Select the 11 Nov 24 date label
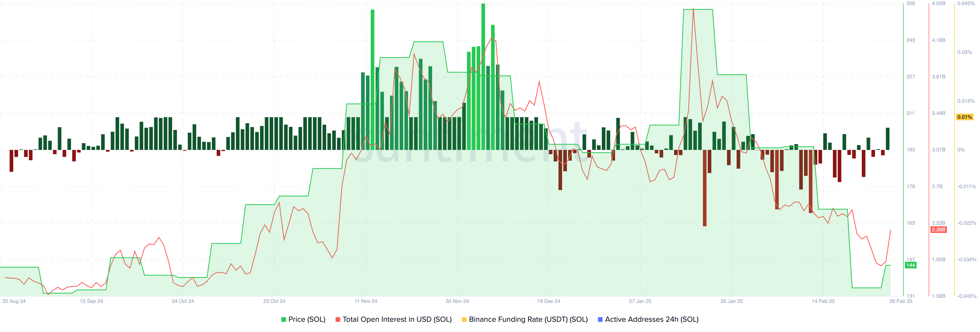Viewport: 980px width, 332px height. [366, 301]
